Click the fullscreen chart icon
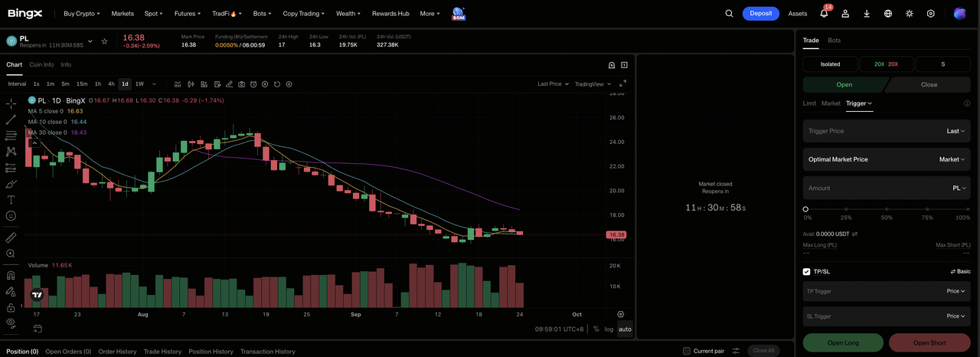Image resolution: width=980 pixels, height=357 pixels. (x=622, y=84)
